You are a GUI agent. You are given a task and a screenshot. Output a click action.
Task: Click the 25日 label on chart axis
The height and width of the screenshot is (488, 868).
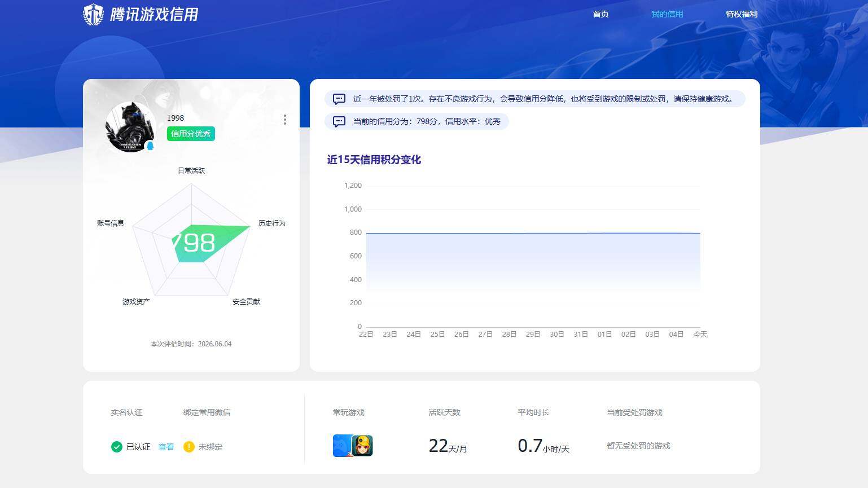point(437,334)
